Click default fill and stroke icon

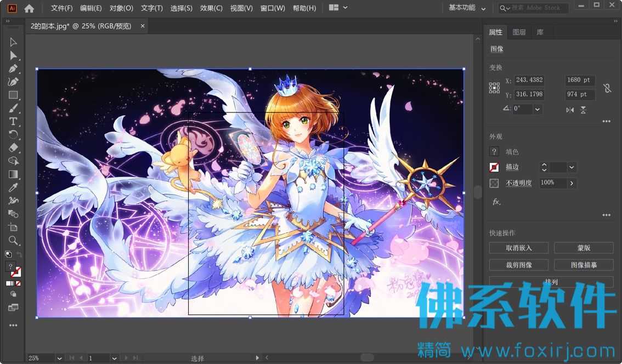(8, 254)
